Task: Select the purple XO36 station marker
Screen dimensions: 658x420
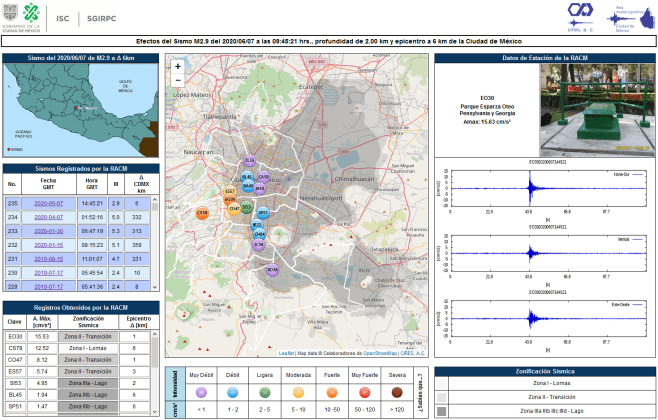Action: pos(272,270)
